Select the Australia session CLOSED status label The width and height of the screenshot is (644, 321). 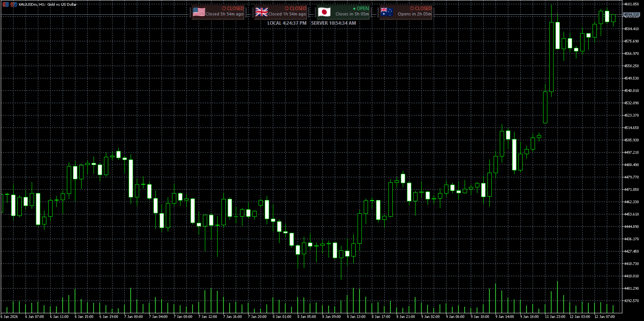pos(421,8)
